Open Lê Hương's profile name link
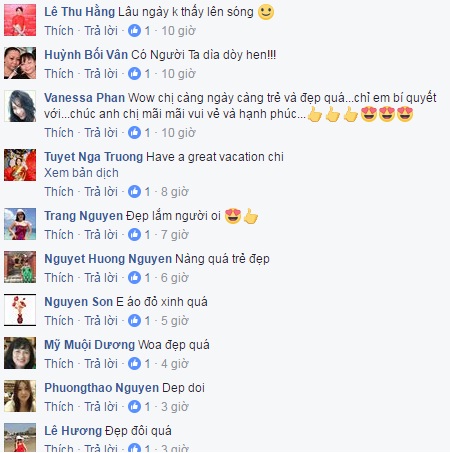The image size is (450, 453). [x=73, y=431]
